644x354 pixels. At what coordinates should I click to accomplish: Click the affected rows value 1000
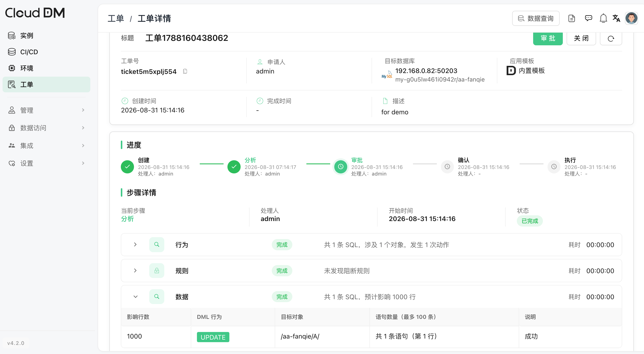click(134, 336)
